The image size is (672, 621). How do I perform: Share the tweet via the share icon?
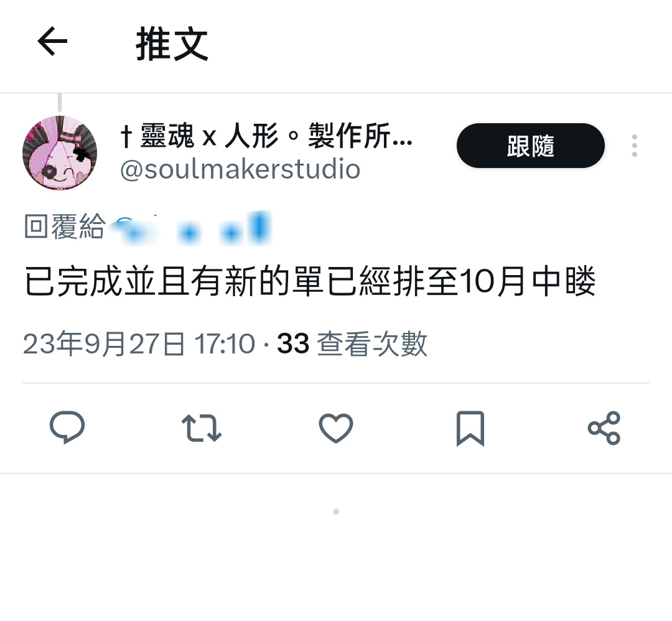[604, 427]
